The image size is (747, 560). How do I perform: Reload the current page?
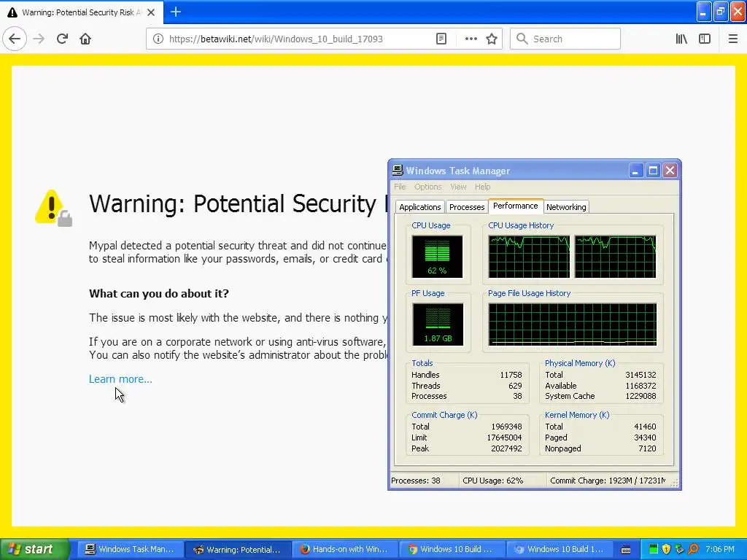click(x=63, y=39)
